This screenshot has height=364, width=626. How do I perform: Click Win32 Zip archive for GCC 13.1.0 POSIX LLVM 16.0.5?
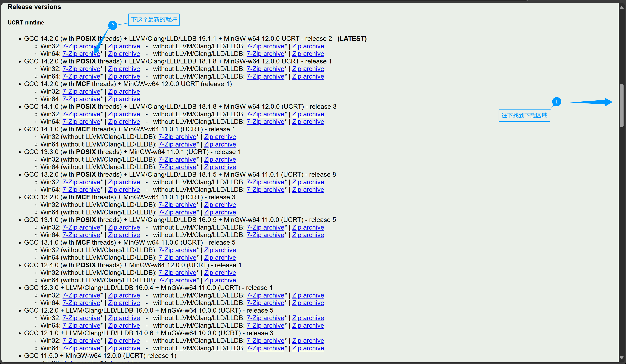(124, 227)
